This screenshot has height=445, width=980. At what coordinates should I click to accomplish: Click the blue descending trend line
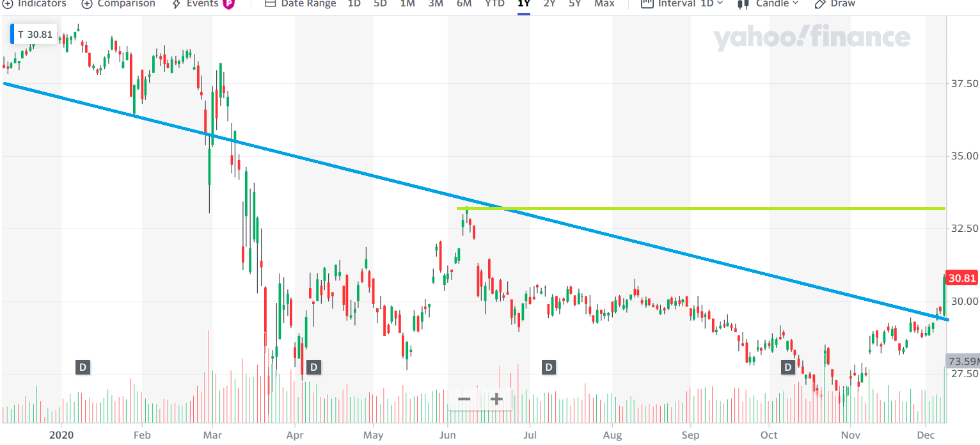(477, 202)
